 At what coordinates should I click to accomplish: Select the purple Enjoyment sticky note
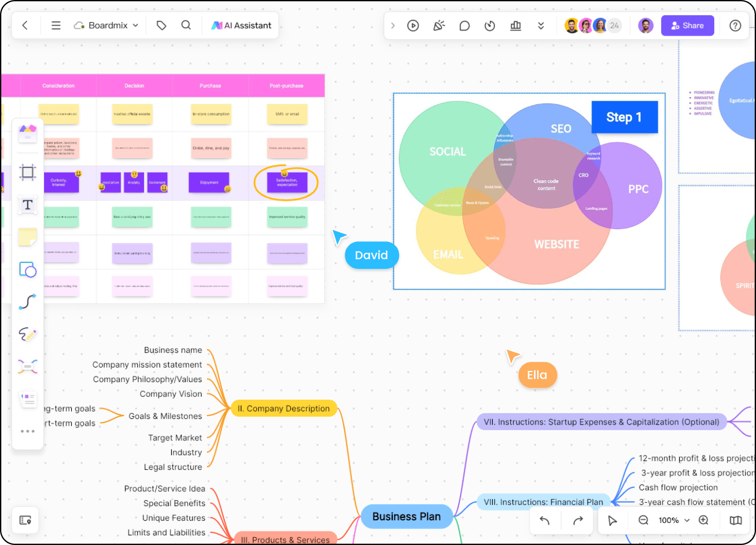pos(209,183)
